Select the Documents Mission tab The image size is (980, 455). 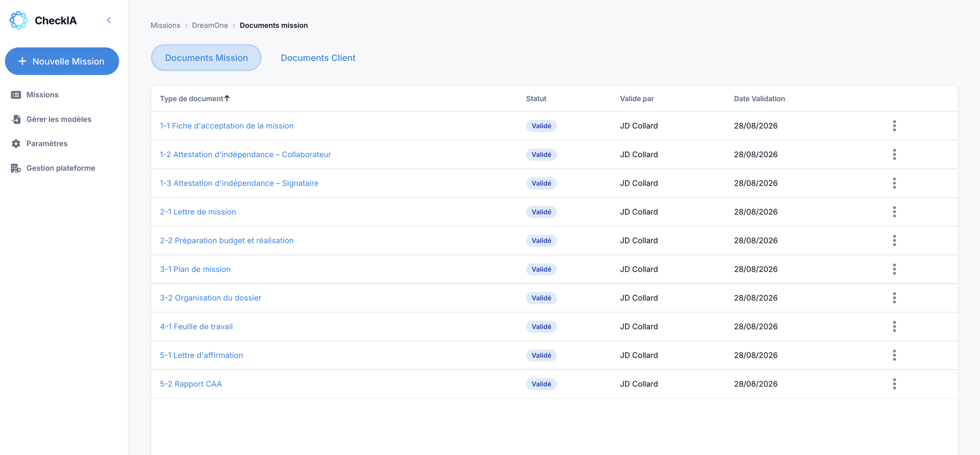pyautogui.click(x=206, y=58)
